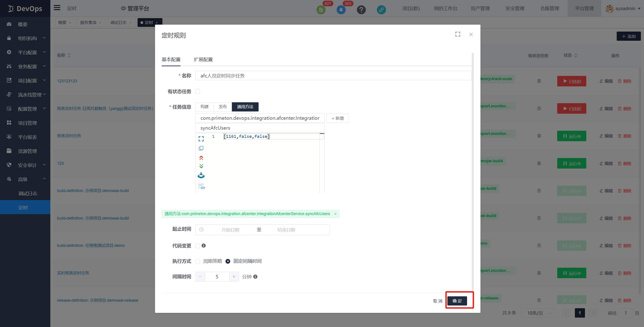Image resolution: width=644 pixels, height=327 pixels.
Task: Tick the 代码变更 checkbox
Action: [198, 246]
